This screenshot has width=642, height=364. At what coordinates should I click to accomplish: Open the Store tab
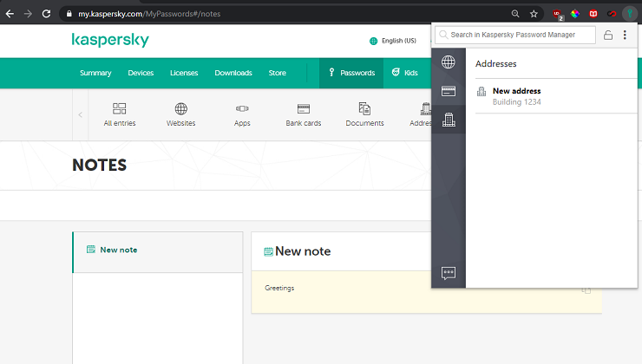point(278,73)
